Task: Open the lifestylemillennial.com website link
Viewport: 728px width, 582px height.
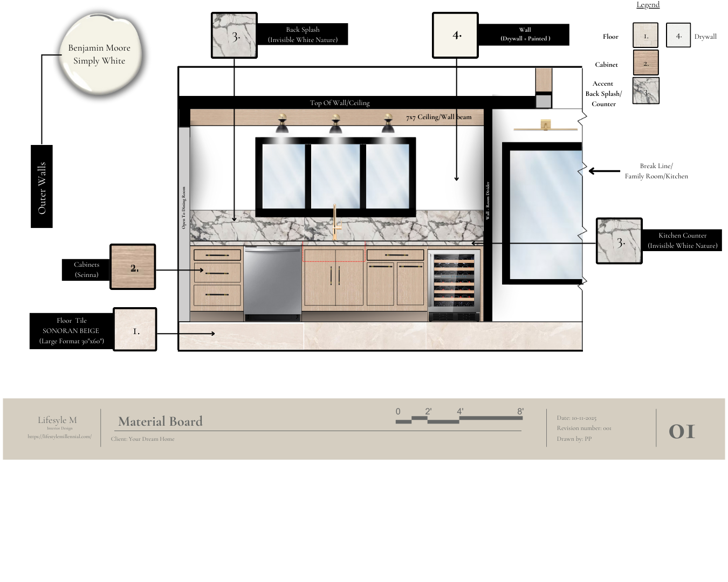Action: click(59, 436)
